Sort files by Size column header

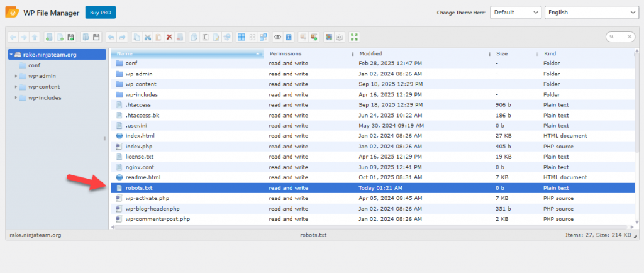[x=502, y=53]
